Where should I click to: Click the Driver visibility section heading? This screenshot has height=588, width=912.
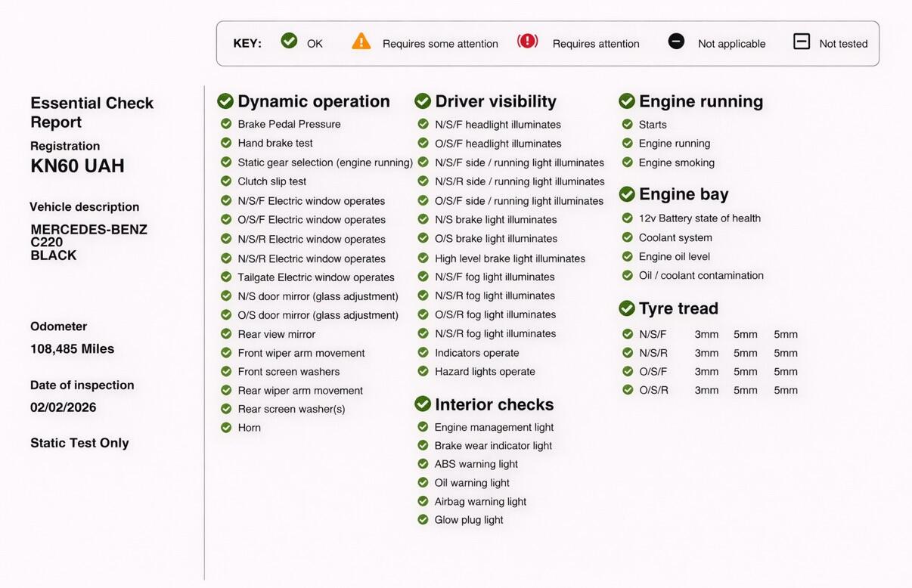(x=495, y=101)
